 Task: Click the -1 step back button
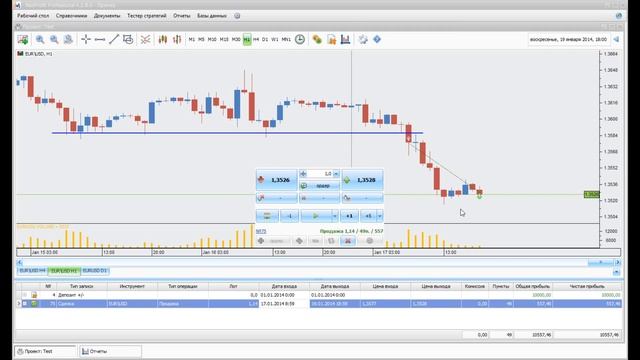[x=289, y=216]
